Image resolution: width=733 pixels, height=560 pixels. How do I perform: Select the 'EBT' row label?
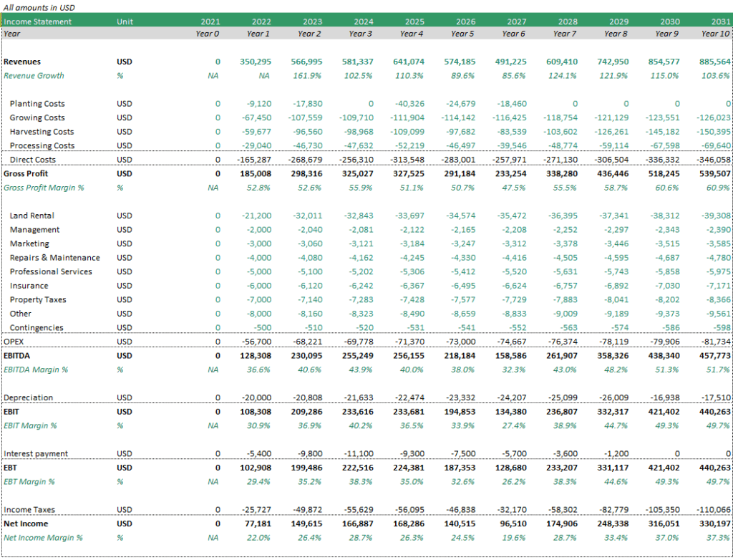[x=10, y=468]
